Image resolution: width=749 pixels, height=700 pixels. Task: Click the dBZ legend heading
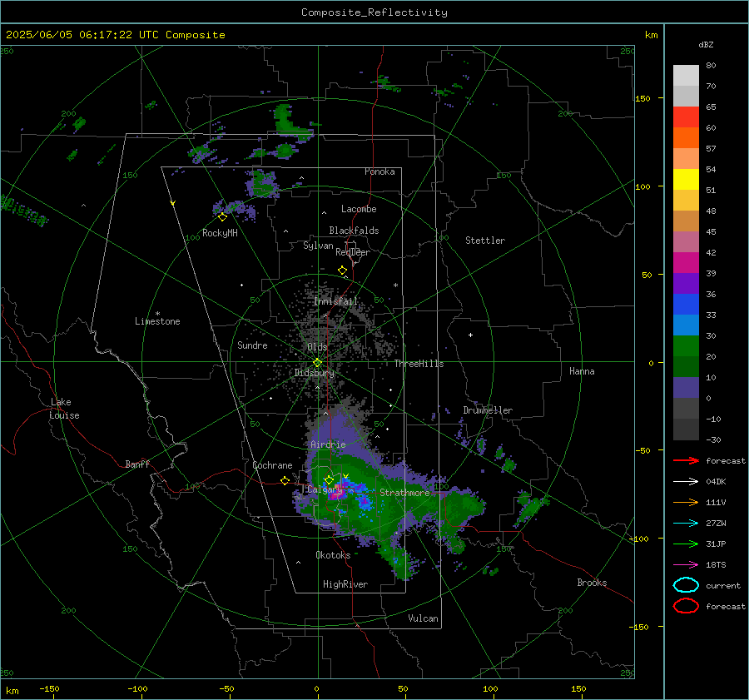[706, 44]
